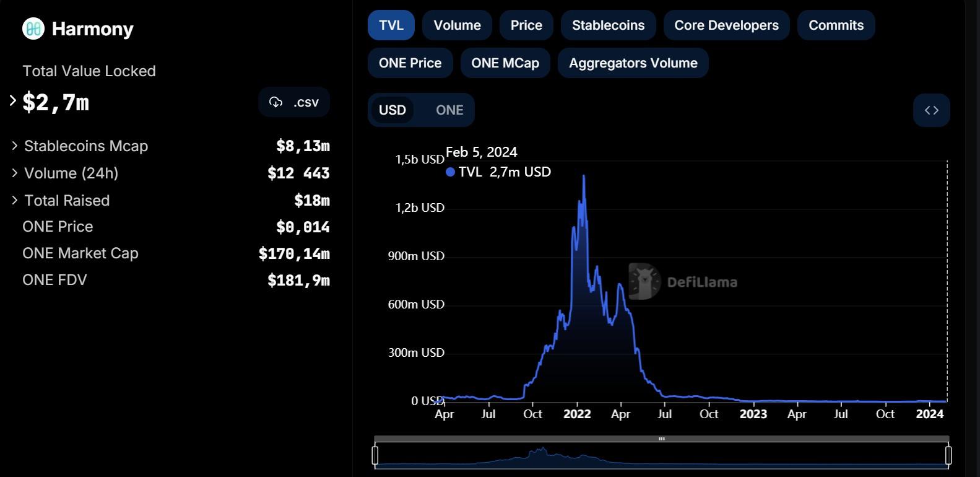Click the $12 443 volume value
Image resolution: width=980 pixels, height=477 pixels.
pos(298,173)
